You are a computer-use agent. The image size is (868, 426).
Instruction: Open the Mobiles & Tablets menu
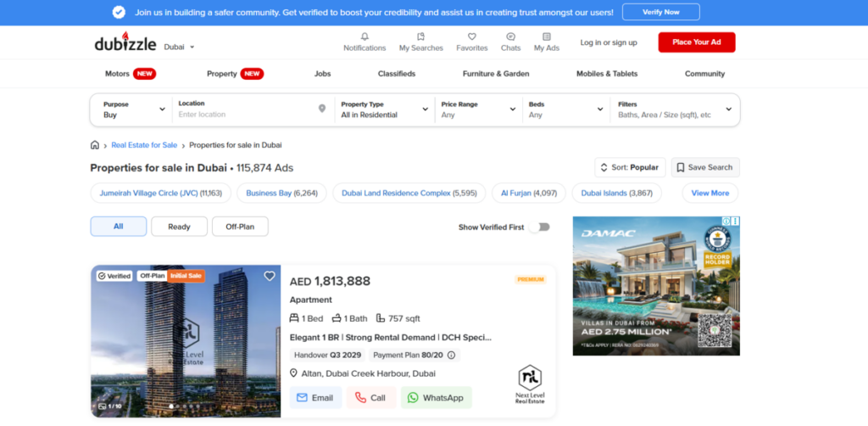click(x=607, y=74)
